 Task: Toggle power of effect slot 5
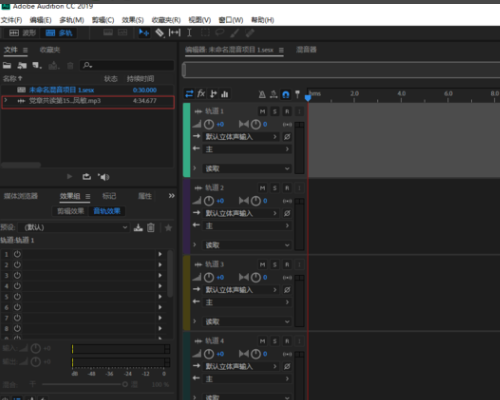click(x=17, y=297)
